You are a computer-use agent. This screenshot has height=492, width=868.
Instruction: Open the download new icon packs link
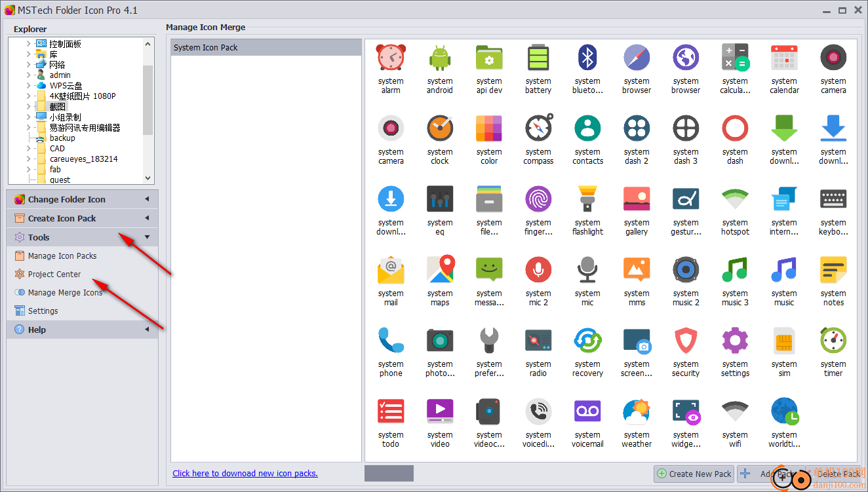point(245,473)
